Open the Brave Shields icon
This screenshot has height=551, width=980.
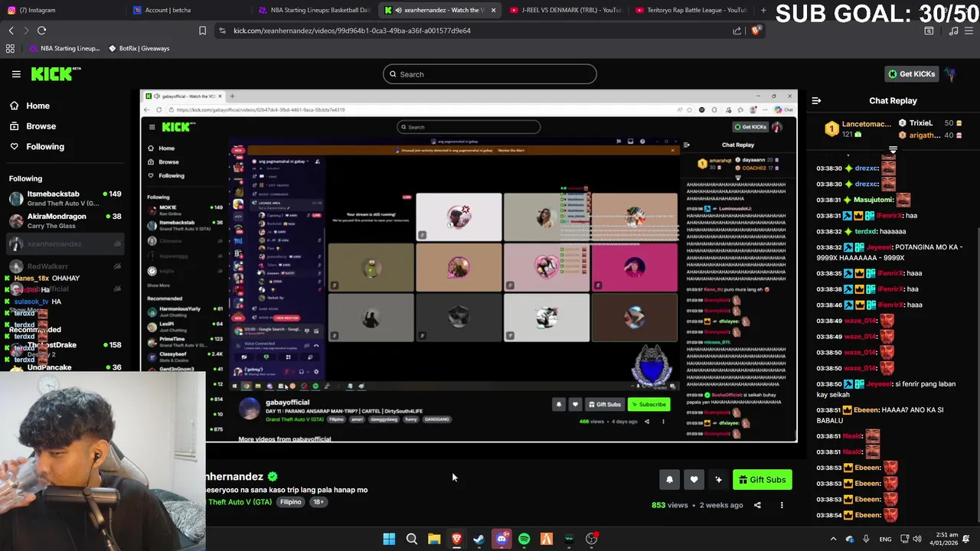point(756,31)
